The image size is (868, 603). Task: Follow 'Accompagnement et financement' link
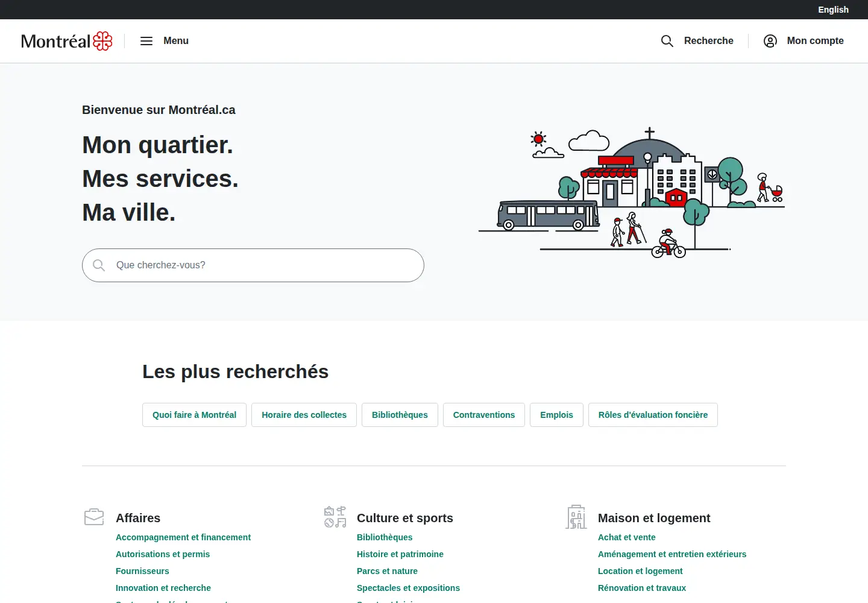pyautogui.click(x=183, y=537)
